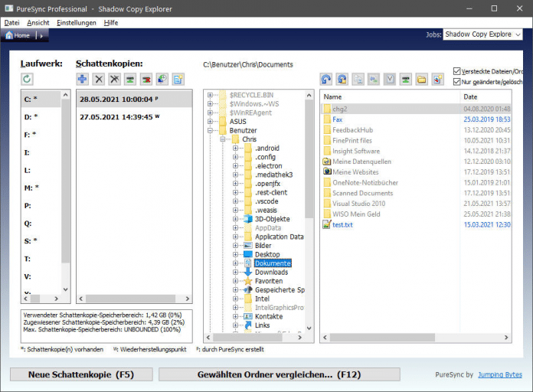Sort file list by Name column header

(x=390, y=97)
